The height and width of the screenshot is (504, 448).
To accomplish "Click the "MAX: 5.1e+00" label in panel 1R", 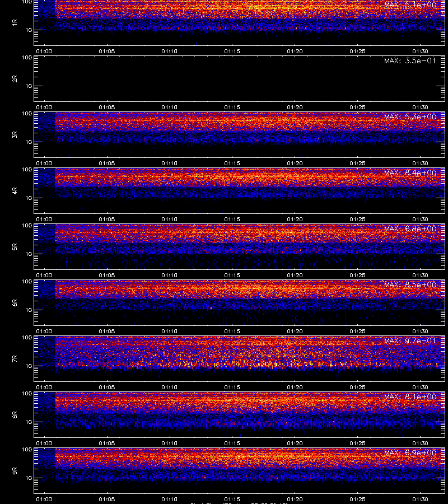I will point(410,5).
